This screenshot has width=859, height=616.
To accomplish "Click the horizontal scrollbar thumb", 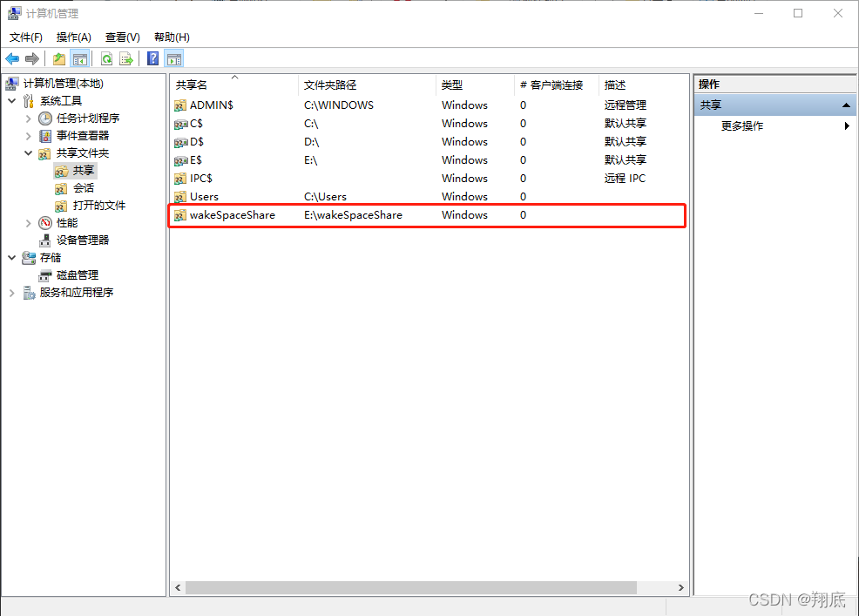I will pyautogui.click(x=411, y=587).
